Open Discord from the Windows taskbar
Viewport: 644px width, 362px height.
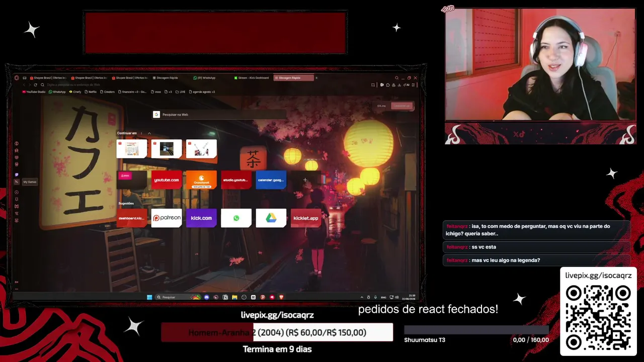click(x=206, y=297)
